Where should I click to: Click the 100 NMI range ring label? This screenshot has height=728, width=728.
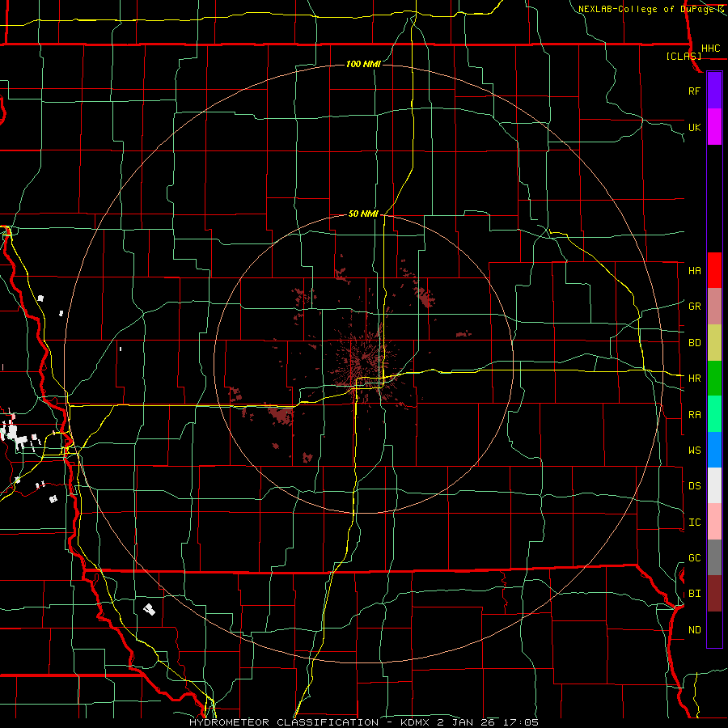tap(363, 64)
